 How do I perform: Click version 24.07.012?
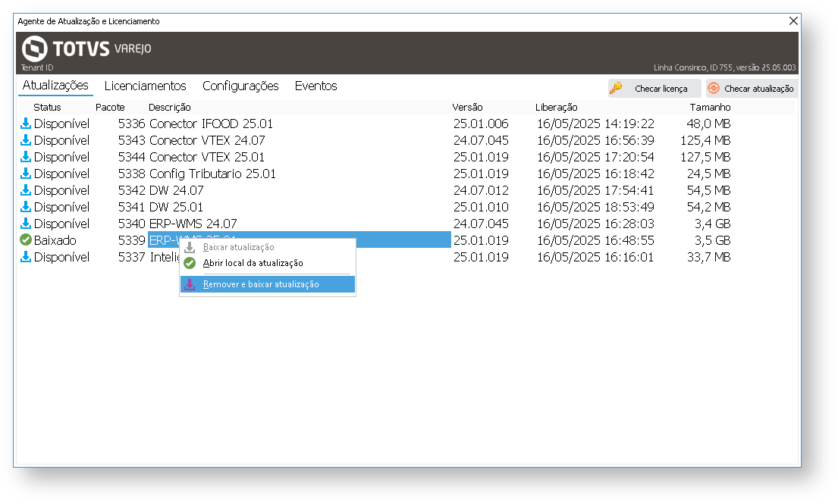click(481, 190)
